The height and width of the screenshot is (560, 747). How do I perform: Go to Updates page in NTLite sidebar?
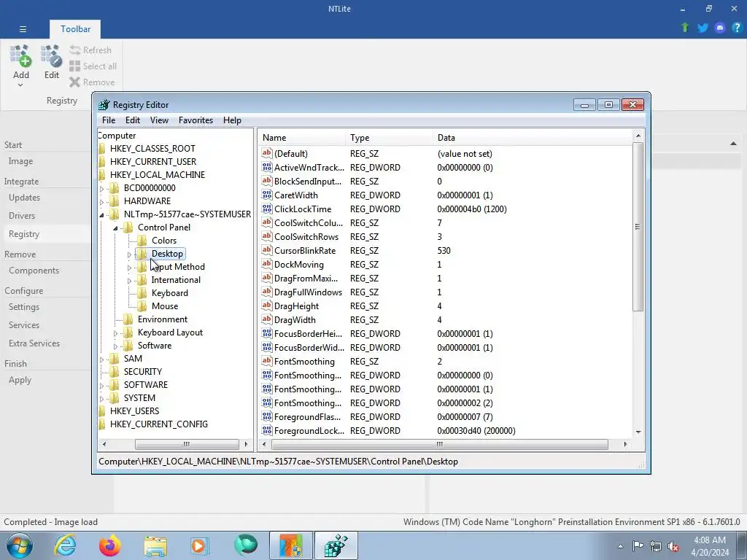click(24, 198)
